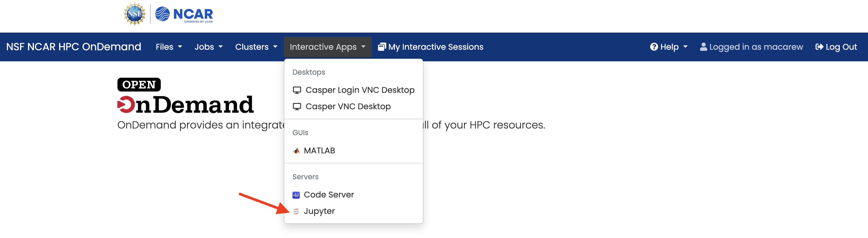Choose Jupyter from the Servers list

pyautogui.click(x=353, y=211)
